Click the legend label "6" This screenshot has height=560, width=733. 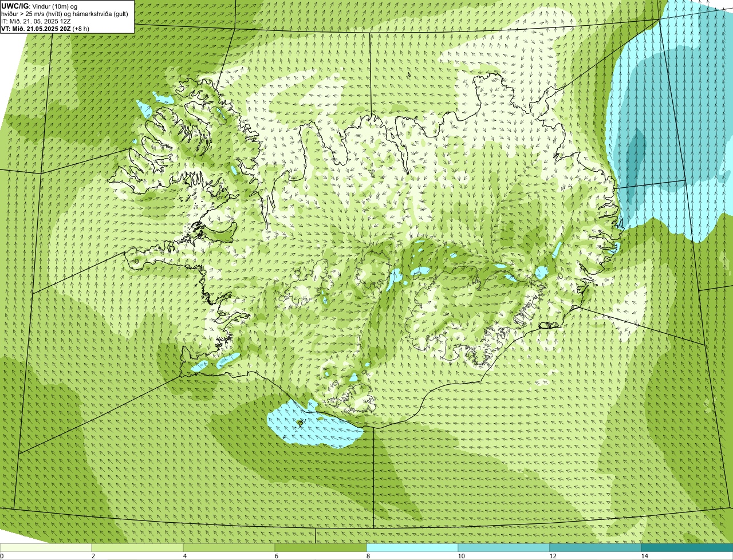coord(276,556)
